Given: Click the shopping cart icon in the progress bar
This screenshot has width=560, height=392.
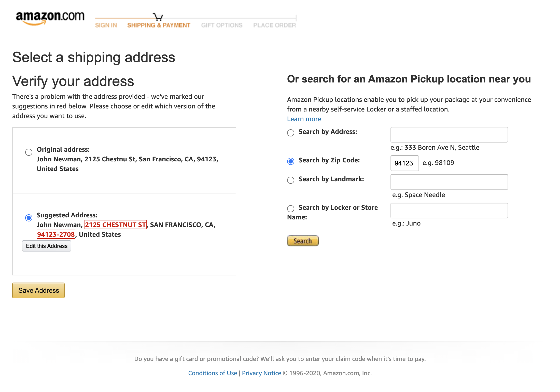Looking at the screenshot, I should click(x=158, y=16).
